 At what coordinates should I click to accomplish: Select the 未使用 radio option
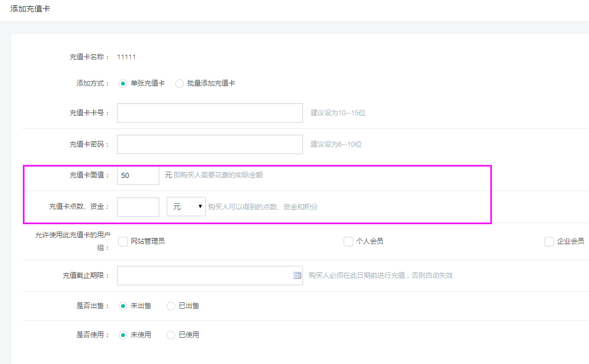coord(123,335)
